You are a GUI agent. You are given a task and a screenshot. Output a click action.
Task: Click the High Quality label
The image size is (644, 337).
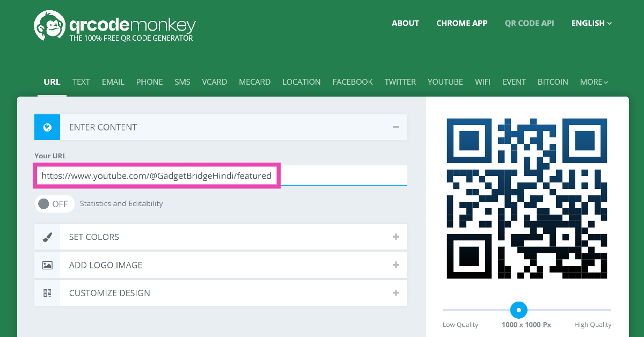point(592,325)
